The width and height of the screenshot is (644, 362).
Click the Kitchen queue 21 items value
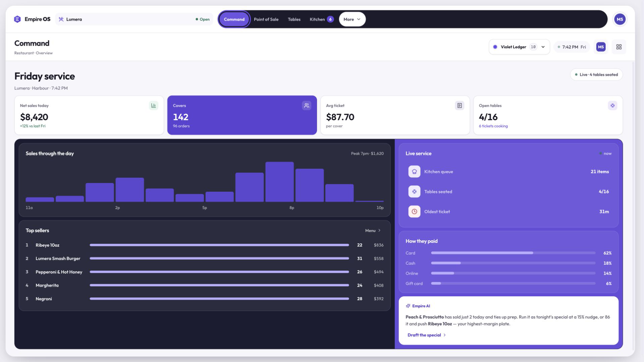coord(599,172)
